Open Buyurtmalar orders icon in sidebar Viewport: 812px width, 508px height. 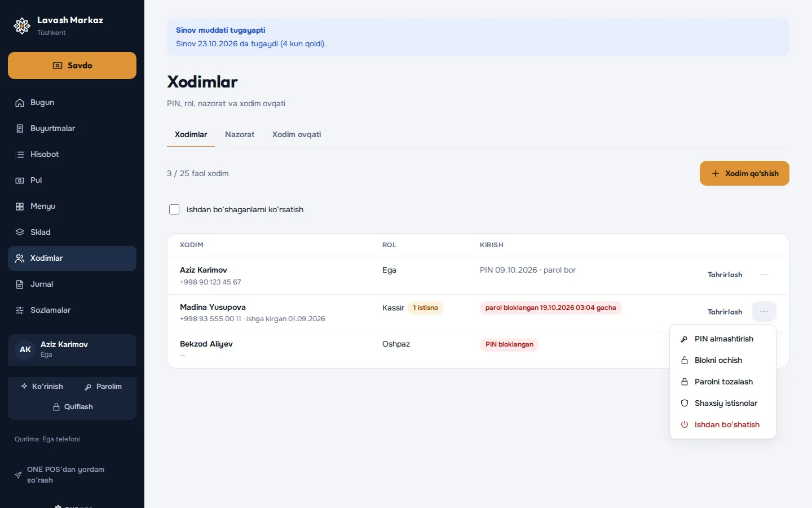20,129
